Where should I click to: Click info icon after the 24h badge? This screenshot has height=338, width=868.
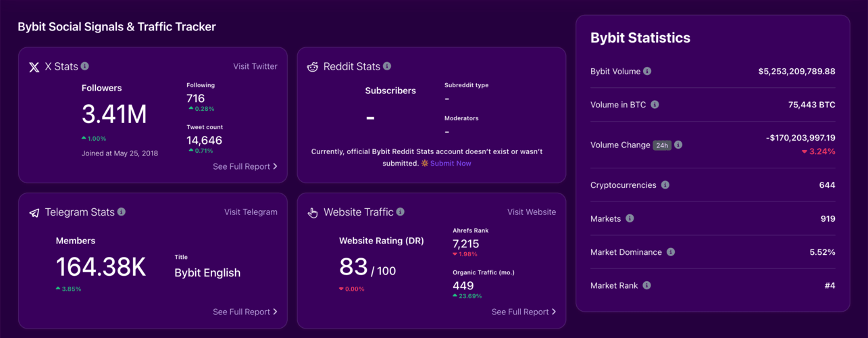click(x=678, y=145)
